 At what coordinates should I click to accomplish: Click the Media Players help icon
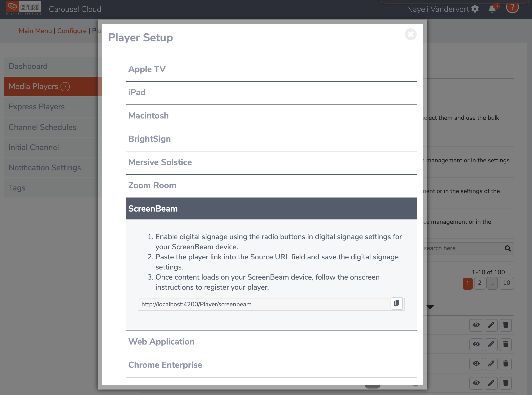pyautogui.click(x=65, y=86)
